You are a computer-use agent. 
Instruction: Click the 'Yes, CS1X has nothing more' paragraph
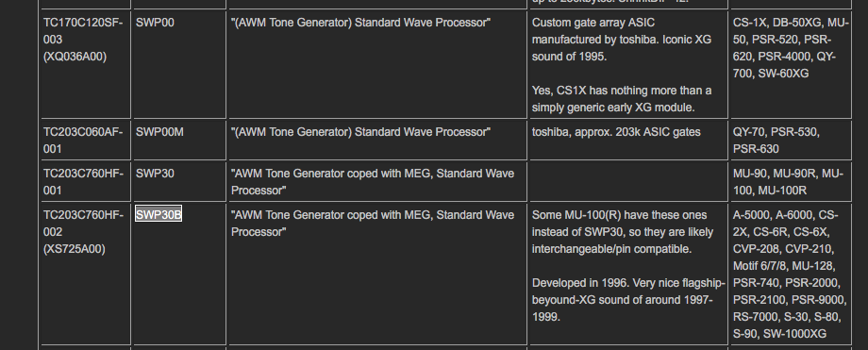[622, 98]
